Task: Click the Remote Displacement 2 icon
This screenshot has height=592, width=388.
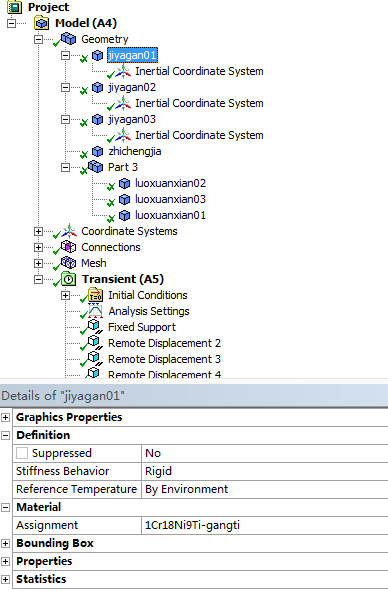Action: tap(95, 343)
